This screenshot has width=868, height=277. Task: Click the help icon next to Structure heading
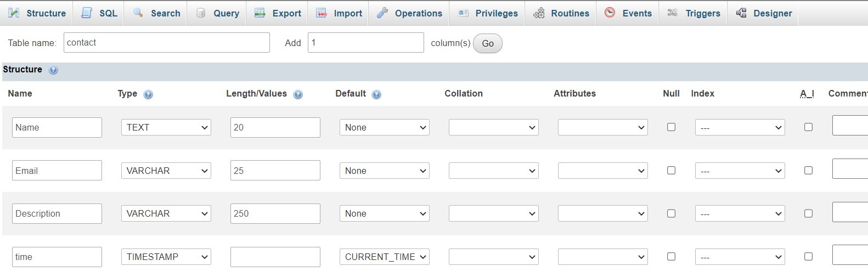coord(53,70)
